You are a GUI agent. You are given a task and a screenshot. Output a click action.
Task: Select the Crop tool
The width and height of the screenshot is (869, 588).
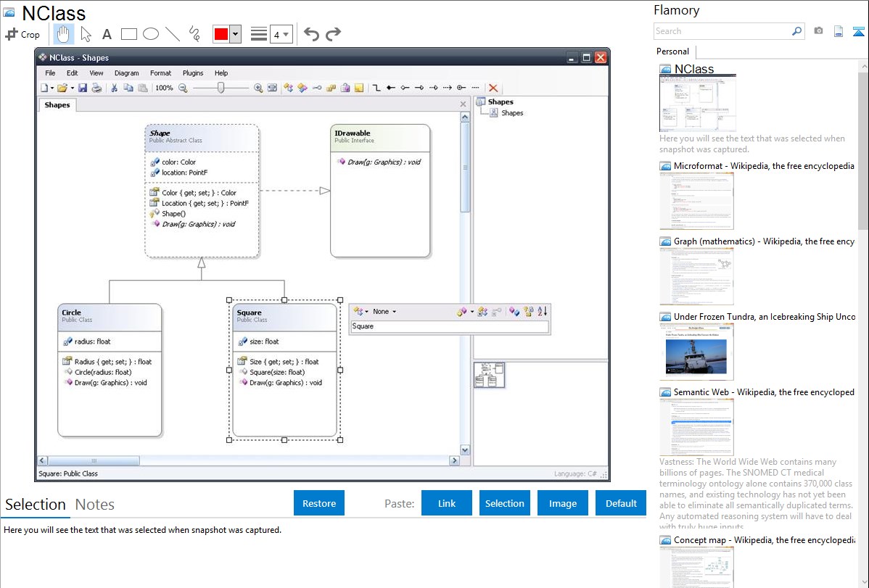coord(22,34)
